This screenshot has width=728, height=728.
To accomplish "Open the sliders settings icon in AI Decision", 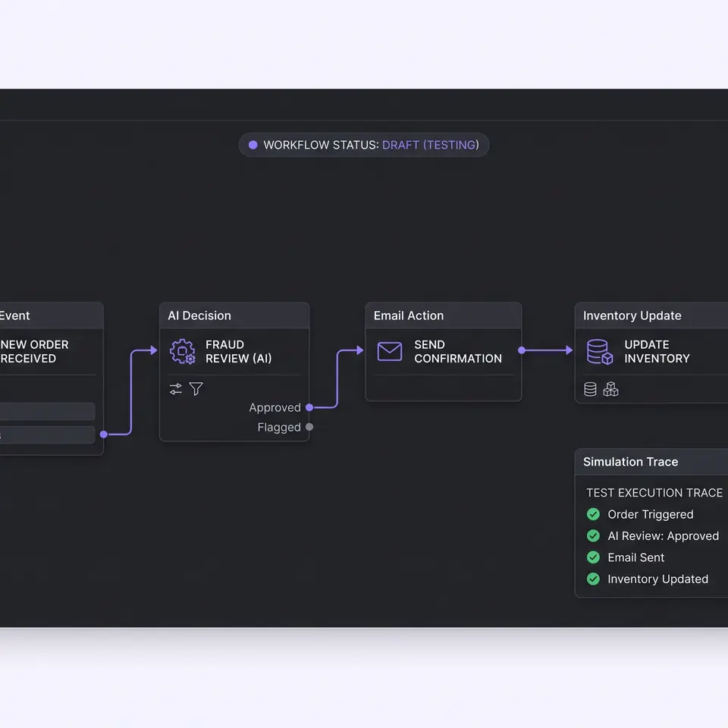I will click(175, 388).
